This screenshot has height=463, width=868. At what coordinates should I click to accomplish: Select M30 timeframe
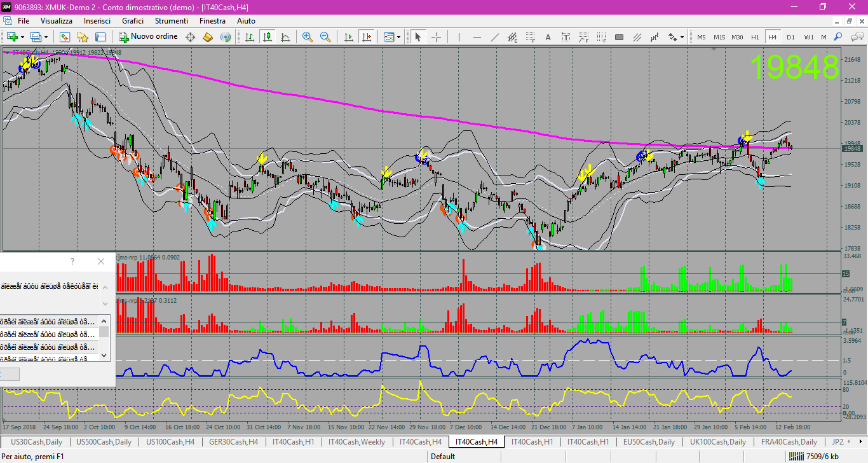tap(737, 37)
